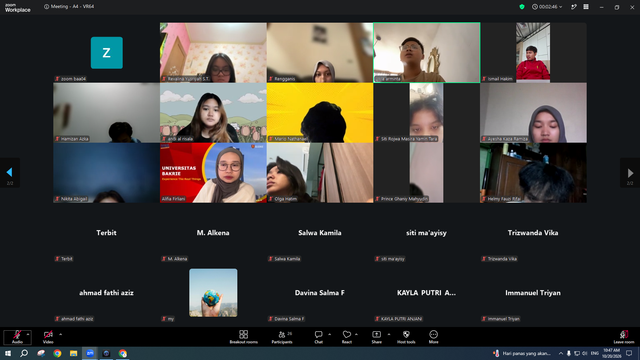Image resolution: width=640 pixels, height=360 pixels.
Task: Open Windows notification center icon
Action: pos(629,353)
